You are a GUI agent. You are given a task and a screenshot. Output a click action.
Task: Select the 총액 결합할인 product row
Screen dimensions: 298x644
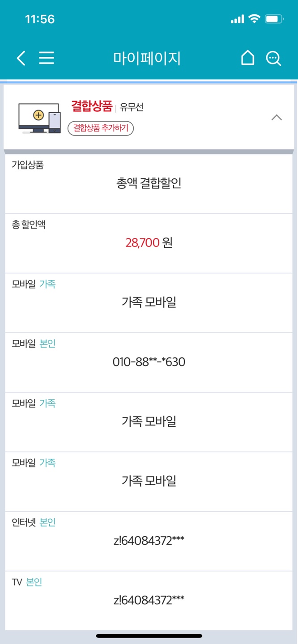click(149, 183)
